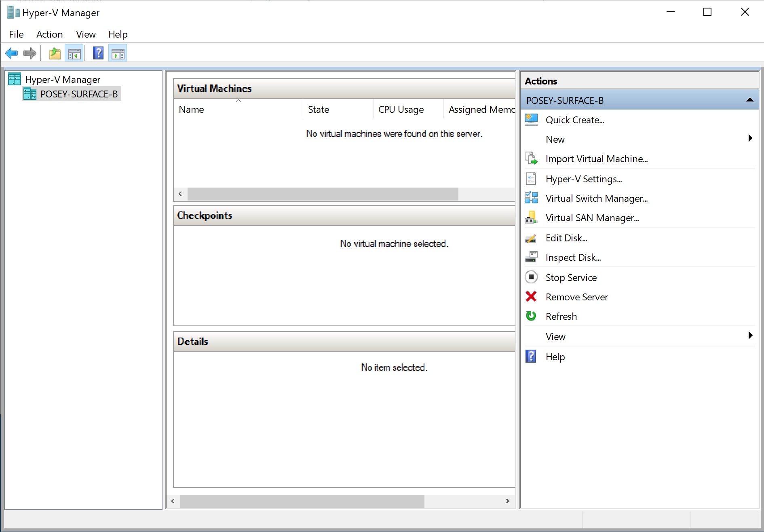This screenshot has width=764, height=532.
Task: Open Help from the Actions pane
Action: 555,357
